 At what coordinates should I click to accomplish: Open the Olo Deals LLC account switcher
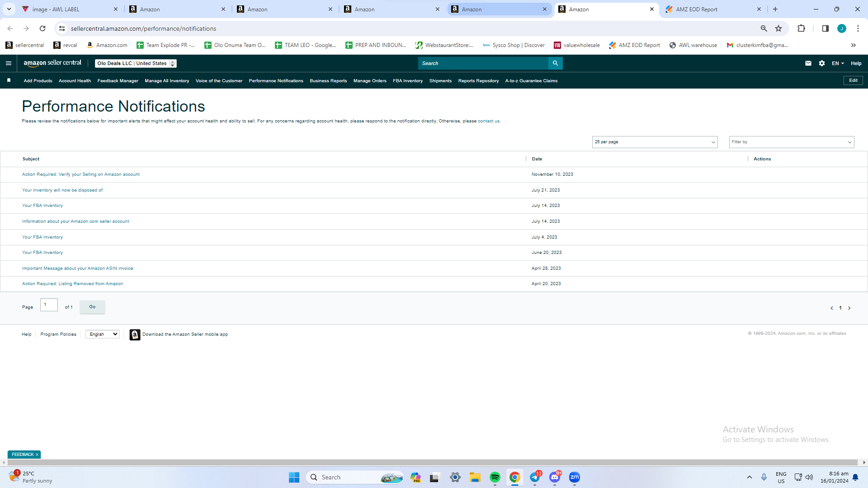(x=136, y=63)
